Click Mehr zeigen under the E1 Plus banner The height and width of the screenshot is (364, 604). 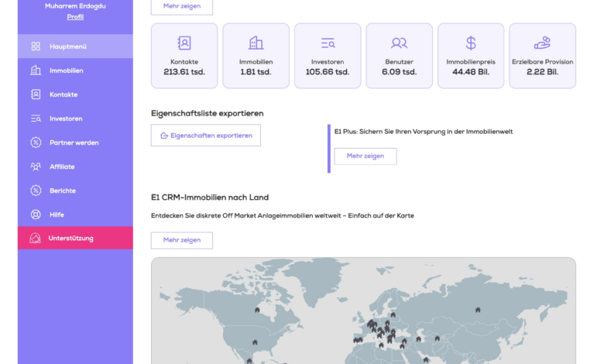(365, 156)
